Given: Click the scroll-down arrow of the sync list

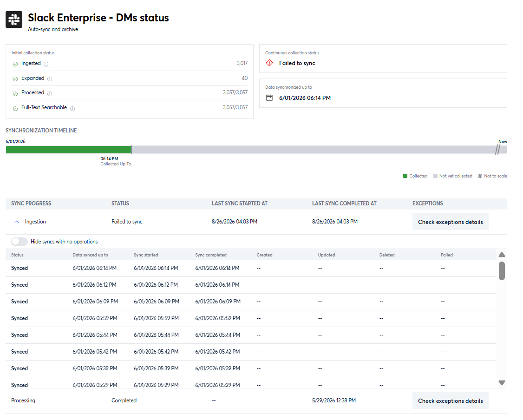Looking at the screenshot, I should coord(502,383).
